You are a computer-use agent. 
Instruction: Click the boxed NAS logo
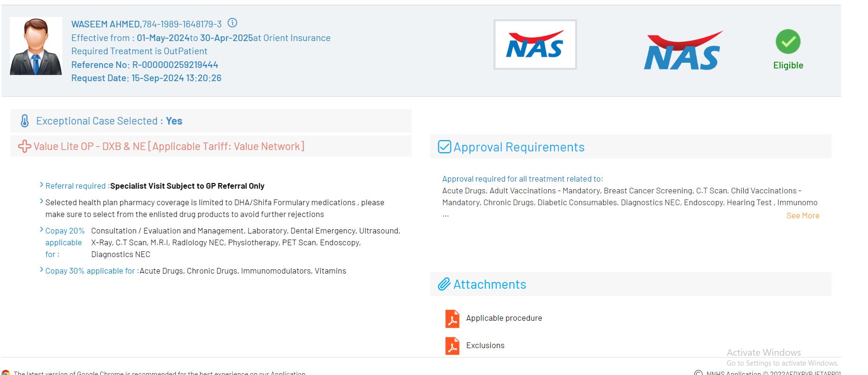click(x=535, y=45)
